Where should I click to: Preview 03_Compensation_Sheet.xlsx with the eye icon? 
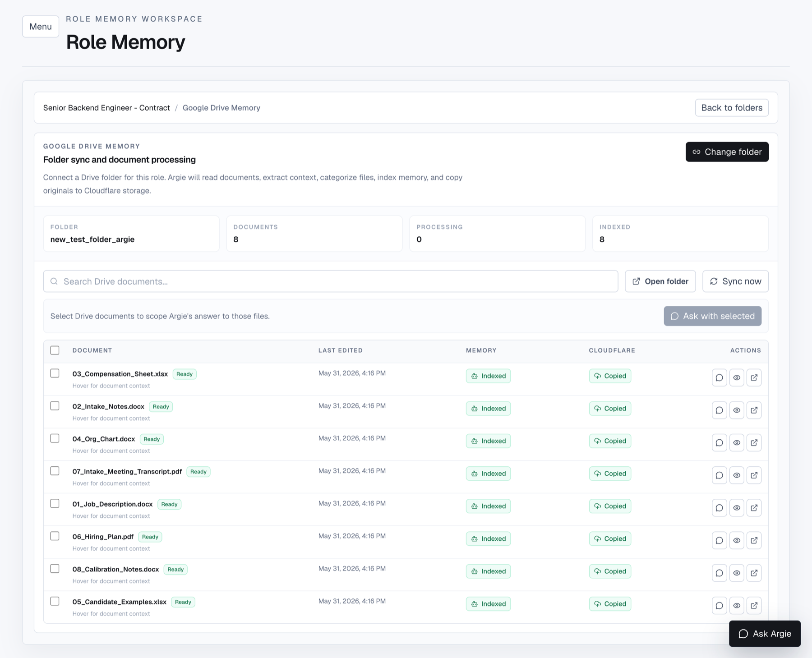[x=737, y=377]
